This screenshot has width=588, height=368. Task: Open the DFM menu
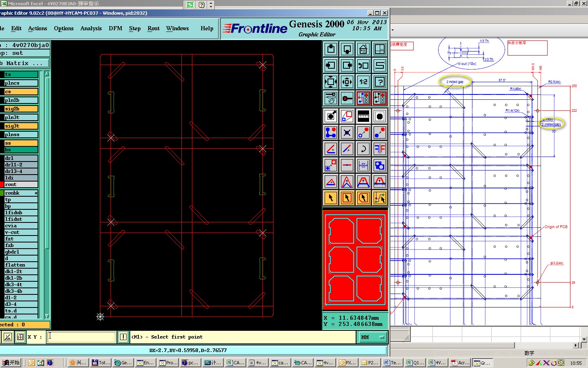click(x=116, y=28)
